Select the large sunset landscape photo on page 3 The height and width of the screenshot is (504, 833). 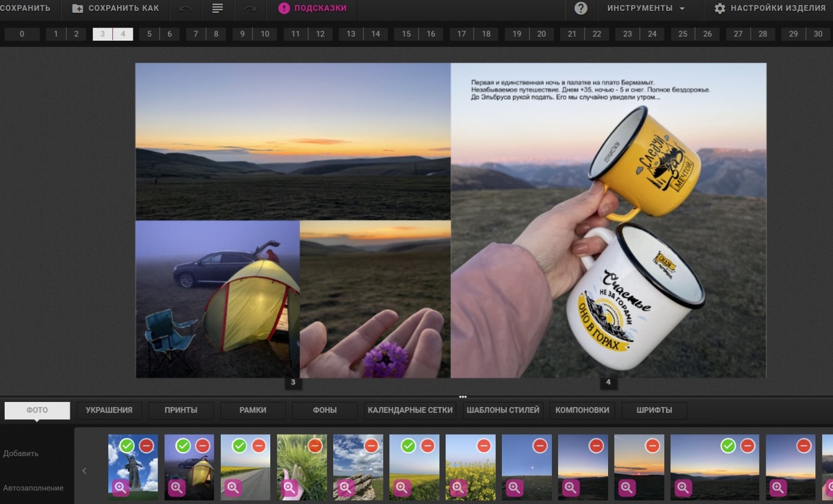[x=293, y=142]
